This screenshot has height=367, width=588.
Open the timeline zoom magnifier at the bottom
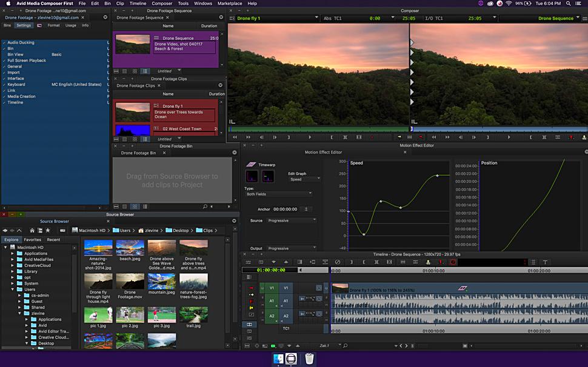(x=346, y=346)
